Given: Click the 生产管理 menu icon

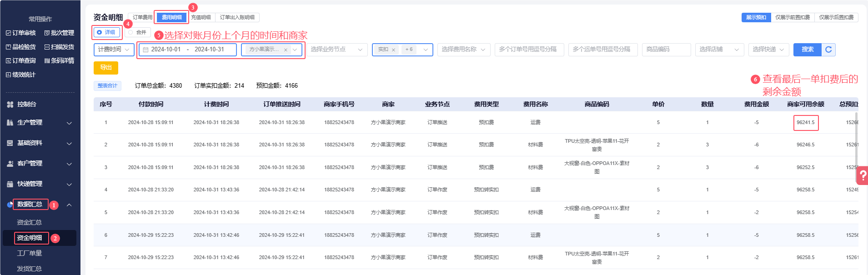Looking at the screenshot, I should (x=10, y=123).
